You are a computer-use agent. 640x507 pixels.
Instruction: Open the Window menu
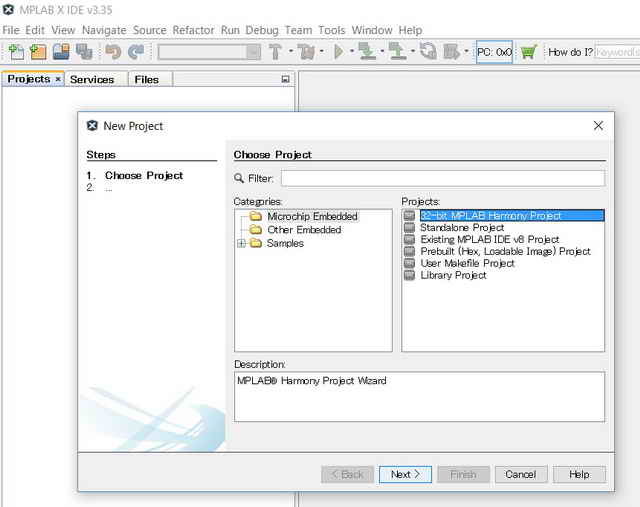(x=372, y=30)
